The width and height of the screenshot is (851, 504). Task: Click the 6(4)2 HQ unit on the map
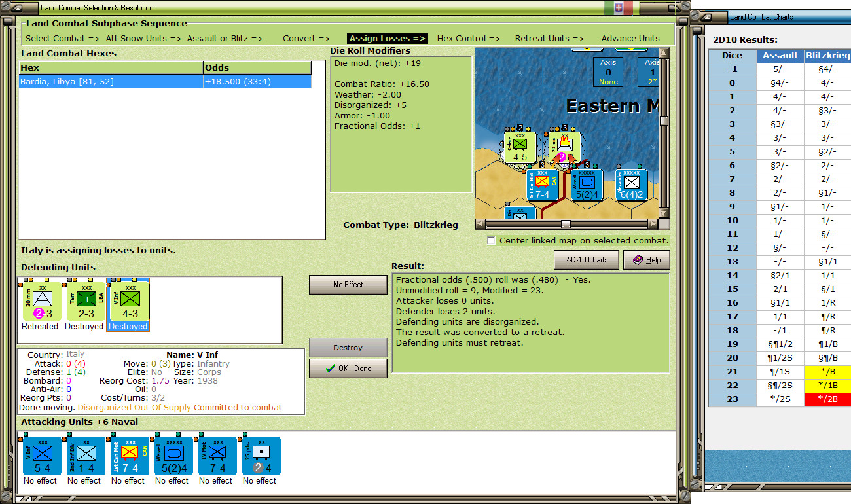631,185
